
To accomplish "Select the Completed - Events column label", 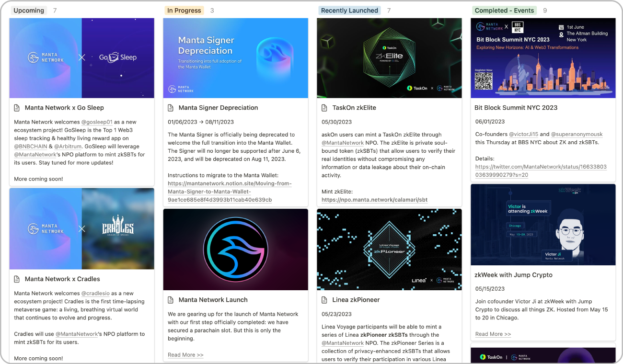I will 504,11.
